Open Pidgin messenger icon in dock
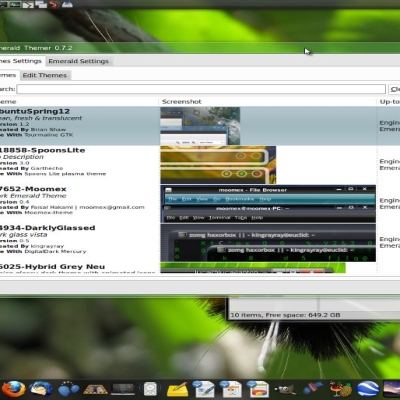The width and height of the screenshot is (400, 400). pos(68,389)
